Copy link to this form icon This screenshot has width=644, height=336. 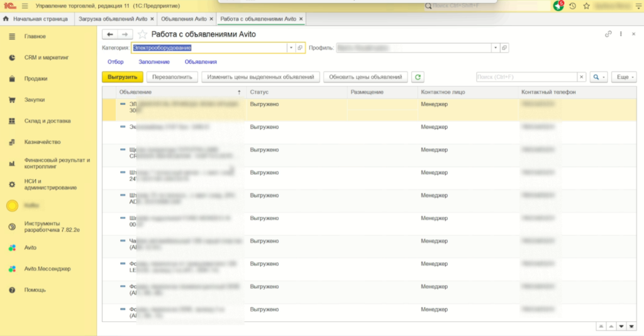608,34
